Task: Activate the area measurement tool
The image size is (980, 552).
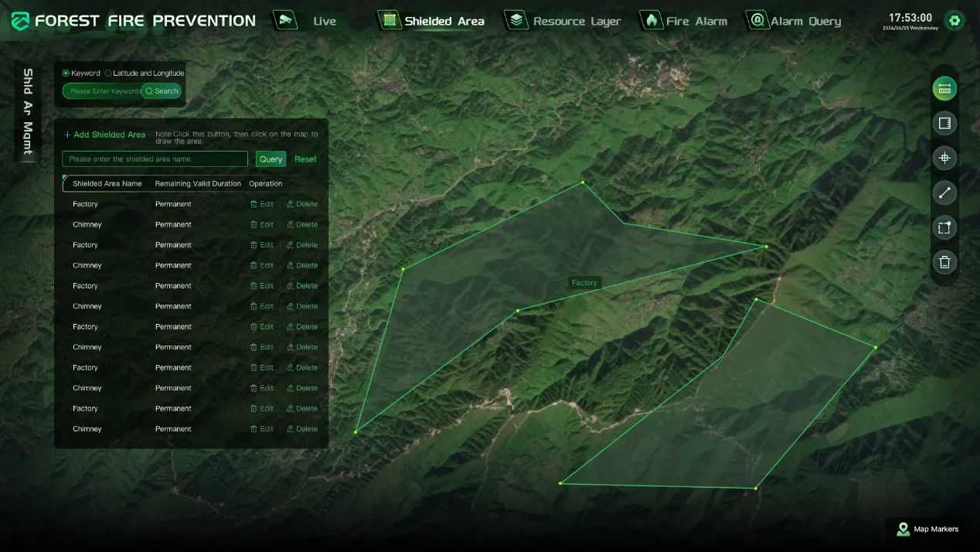Action: pyautogui.click(x=944, y=124)
